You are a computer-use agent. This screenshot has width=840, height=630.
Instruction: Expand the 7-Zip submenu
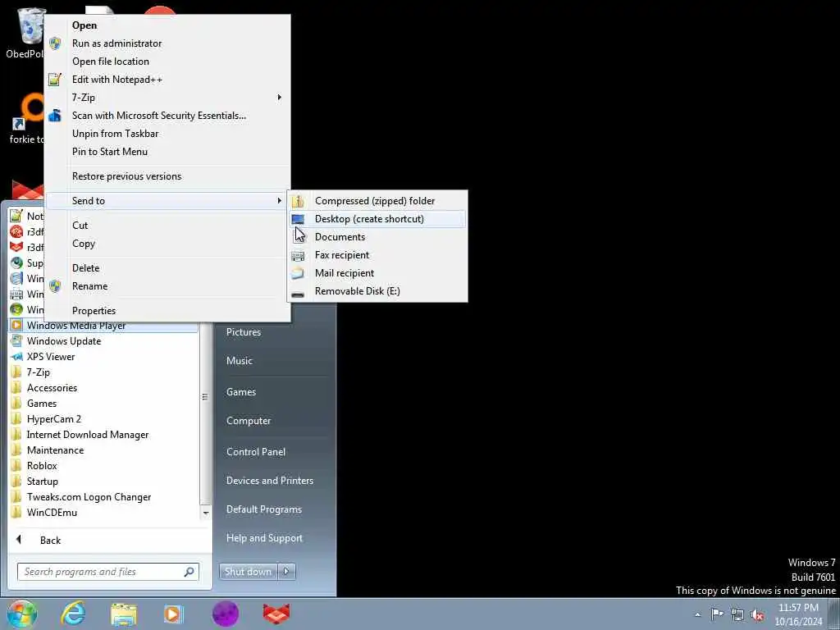[x=167, y=98]
